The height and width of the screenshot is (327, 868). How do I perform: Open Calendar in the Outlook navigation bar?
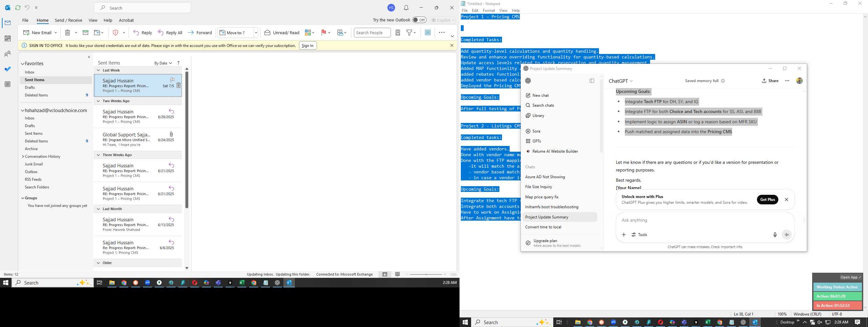pos(7,38)
